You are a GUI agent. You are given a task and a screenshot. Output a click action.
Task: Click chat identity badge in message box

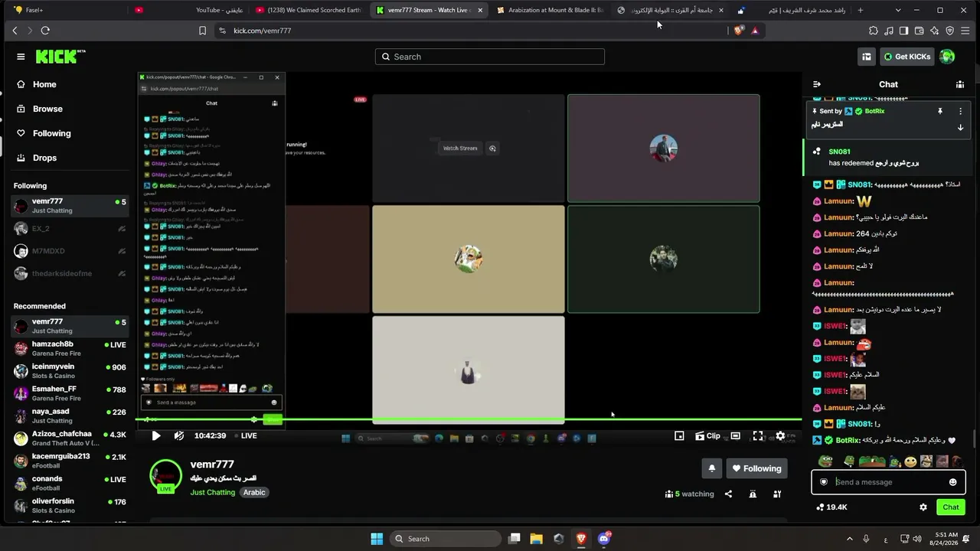[x=824, y=482]
